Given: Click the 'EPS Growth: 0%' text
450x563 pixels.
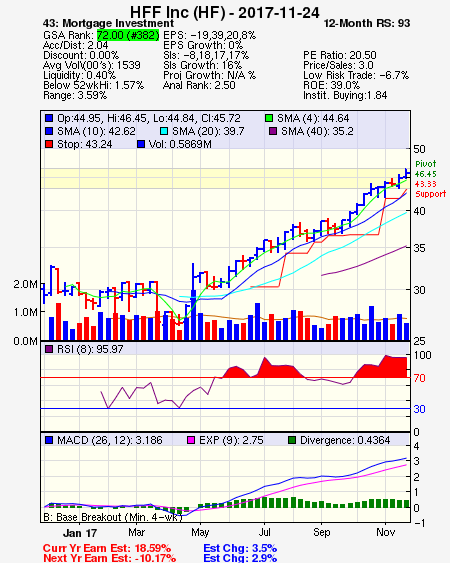Looking at the screenshot, I should pos(203,45).
